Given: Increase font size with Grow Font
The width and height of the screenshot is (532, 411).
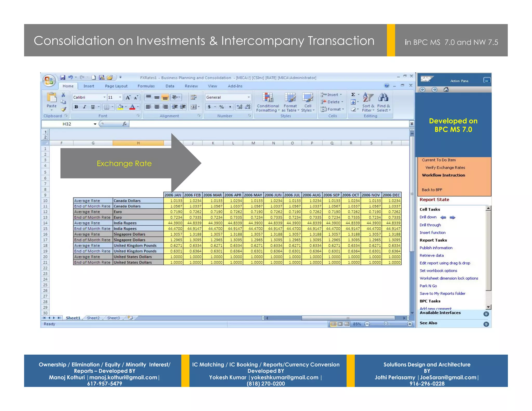Looking at the screenshot, I should (x=128, y=97).
